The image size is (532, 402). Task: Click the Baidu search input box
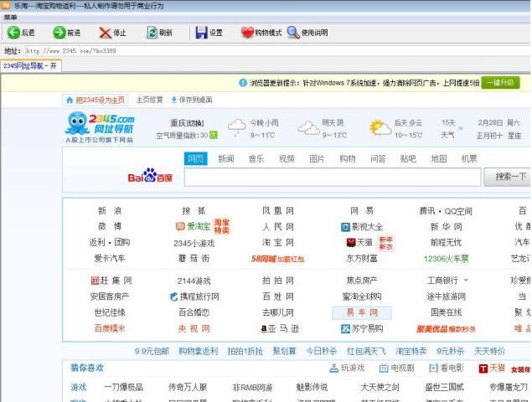tap(333, 177)
